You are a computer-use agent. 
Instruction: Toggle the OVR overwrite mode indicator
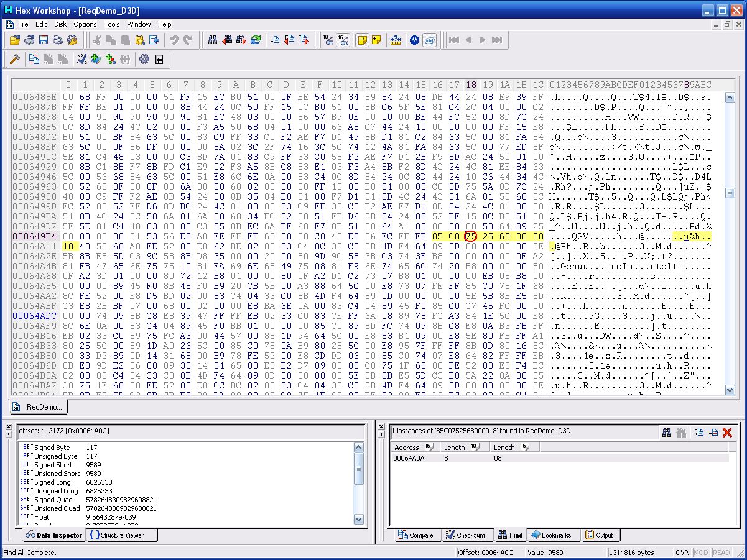[x=682, y=553]
